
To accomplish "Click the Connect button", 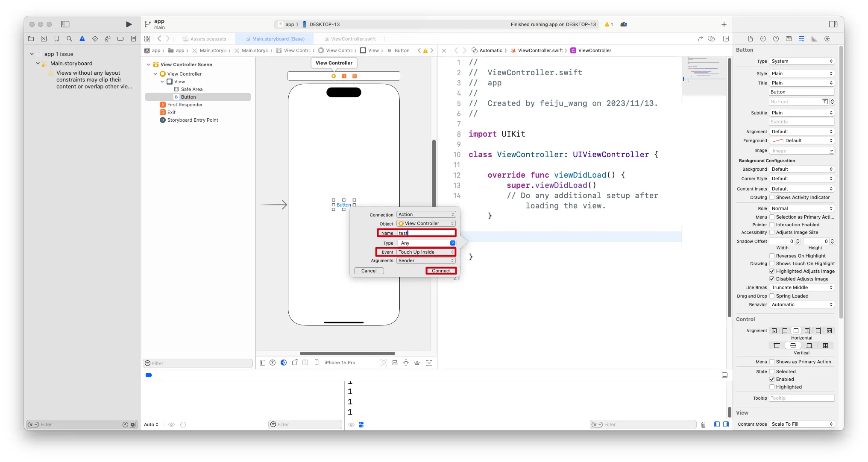I will [x=441, y=271].
